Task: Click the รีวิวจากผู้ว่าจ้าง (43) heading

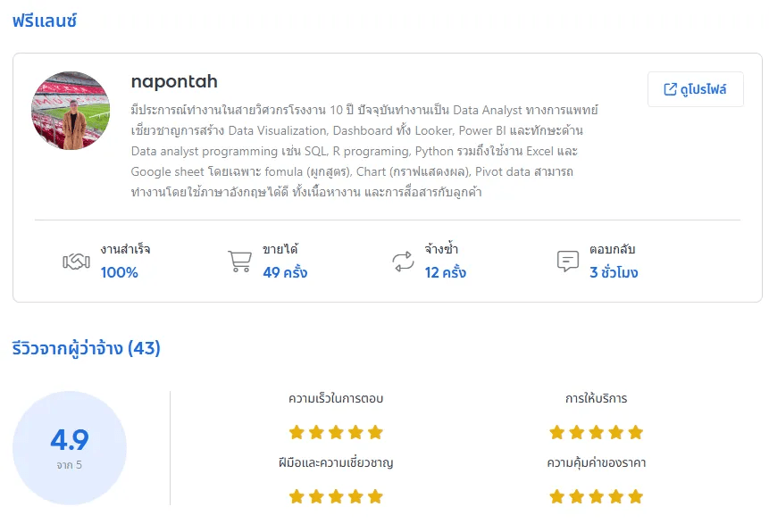Action: pos(87,348)
